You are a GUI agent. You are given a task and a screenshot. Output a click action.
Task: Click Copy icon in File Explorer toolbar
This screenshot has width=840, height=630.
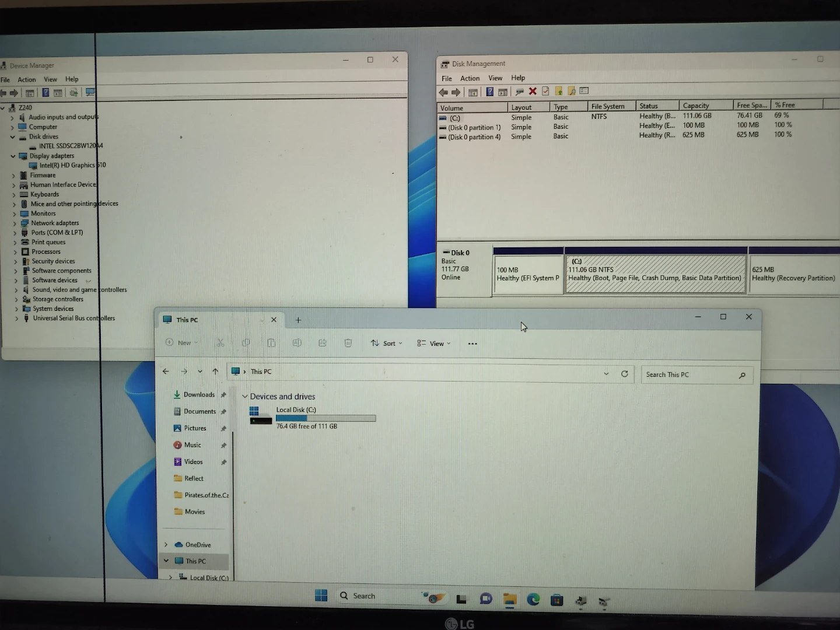246,343
